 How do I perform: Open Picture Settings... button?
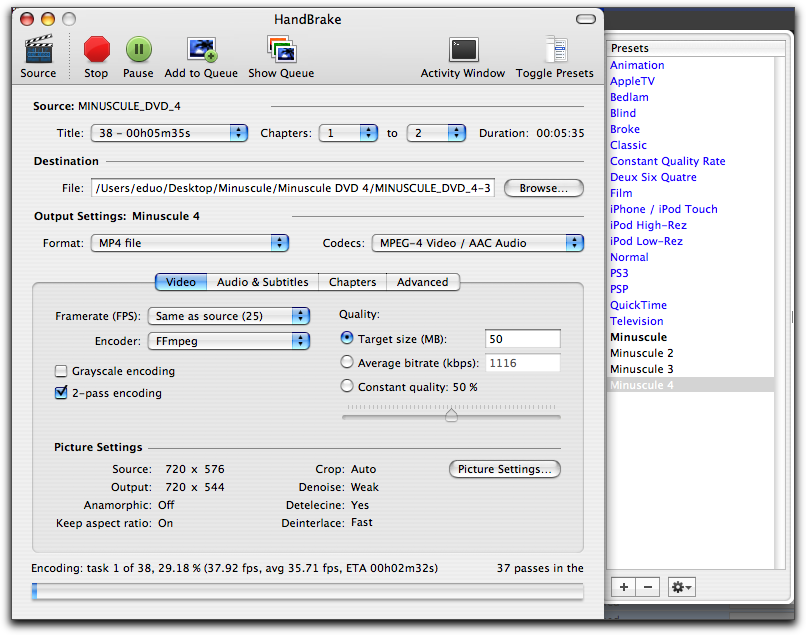(505, 469)
